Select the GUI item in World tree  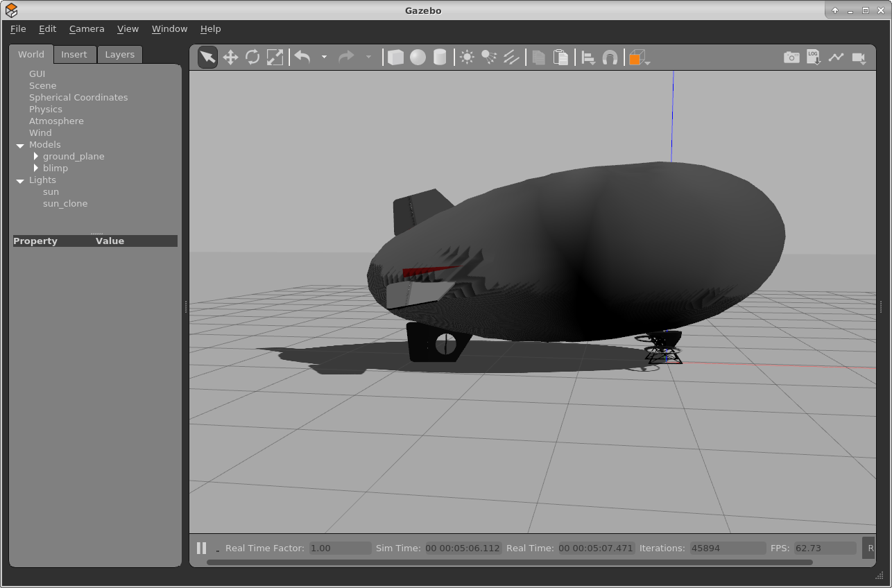click(37, 74)
